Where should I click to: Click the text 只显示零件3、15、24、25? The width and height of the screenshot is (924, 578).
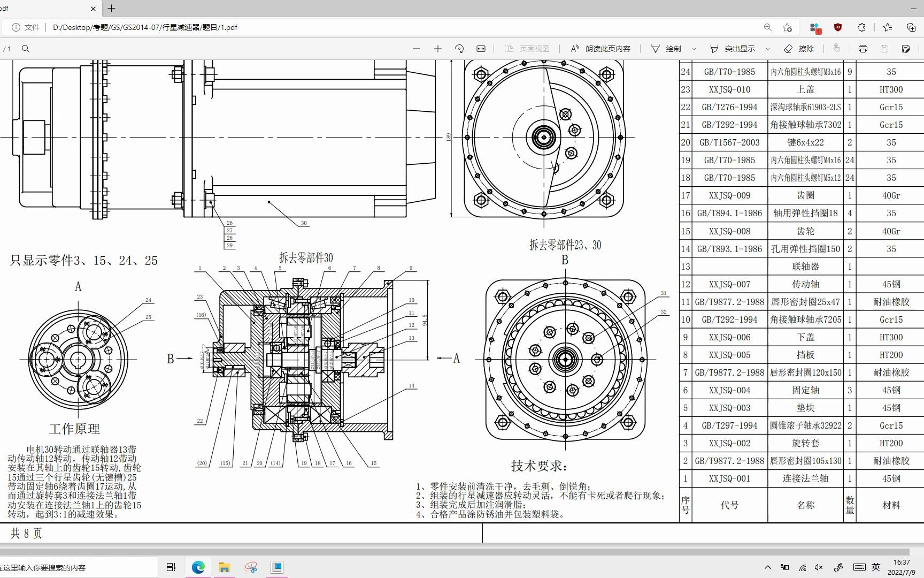click(x=84, y=261)
